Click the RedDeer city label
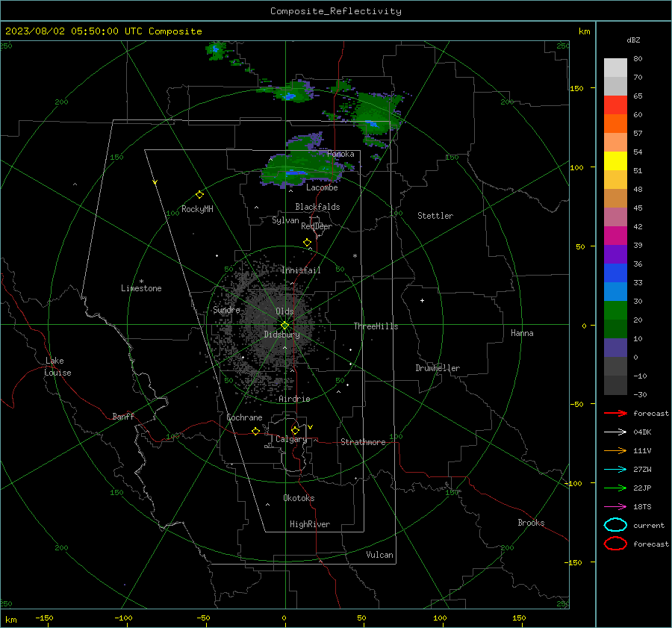 click(317, 226)
